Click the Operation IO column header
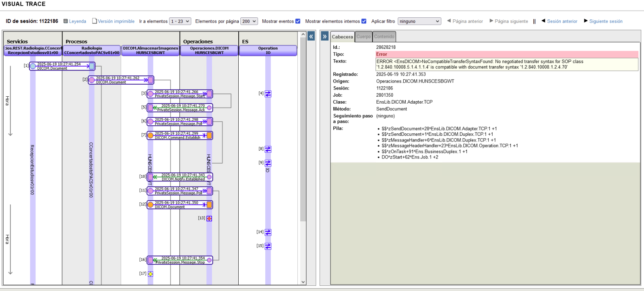 click(x=268, y=50)
